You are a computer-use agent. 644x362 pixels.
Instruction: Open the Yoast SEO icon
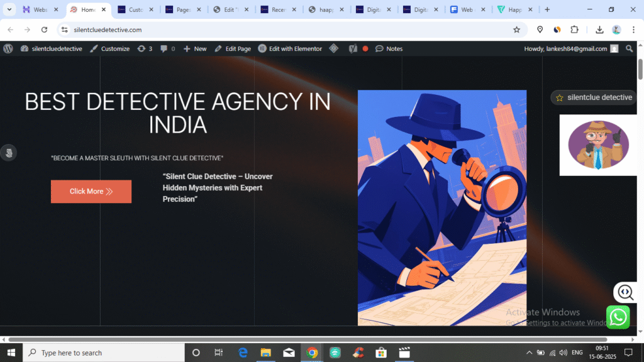(353, 48)
